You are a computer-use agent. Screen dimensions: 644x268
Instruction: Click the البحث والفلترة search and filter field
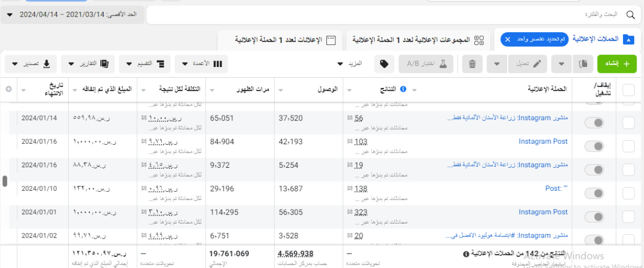pos(394,14)
